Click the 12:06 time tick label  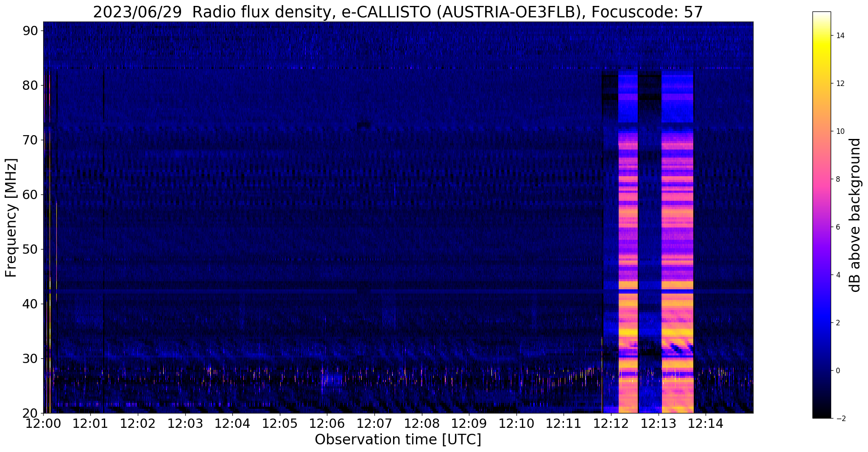coord(327,424)
